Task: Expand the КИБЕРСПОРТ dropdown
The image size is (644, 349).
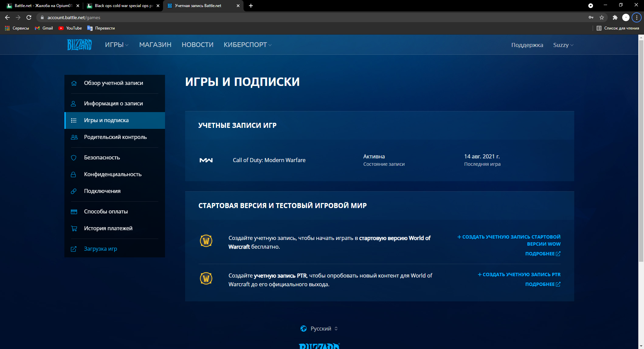Action: click(248, 45)
